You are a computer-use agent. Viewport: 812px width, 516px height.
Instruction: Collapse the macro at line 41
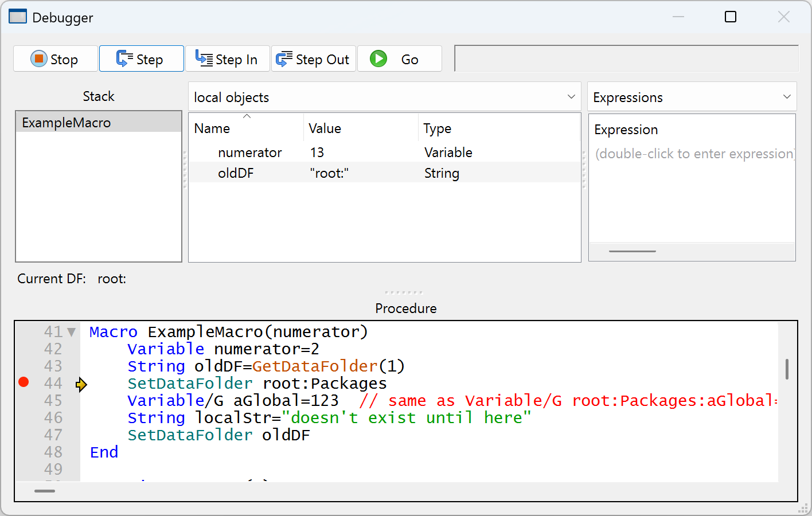[x=72, y=332]
